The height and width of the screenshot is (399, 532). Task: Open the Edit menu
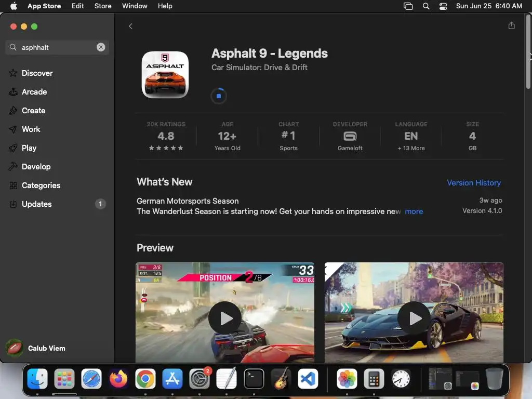(x=78, y=6)
